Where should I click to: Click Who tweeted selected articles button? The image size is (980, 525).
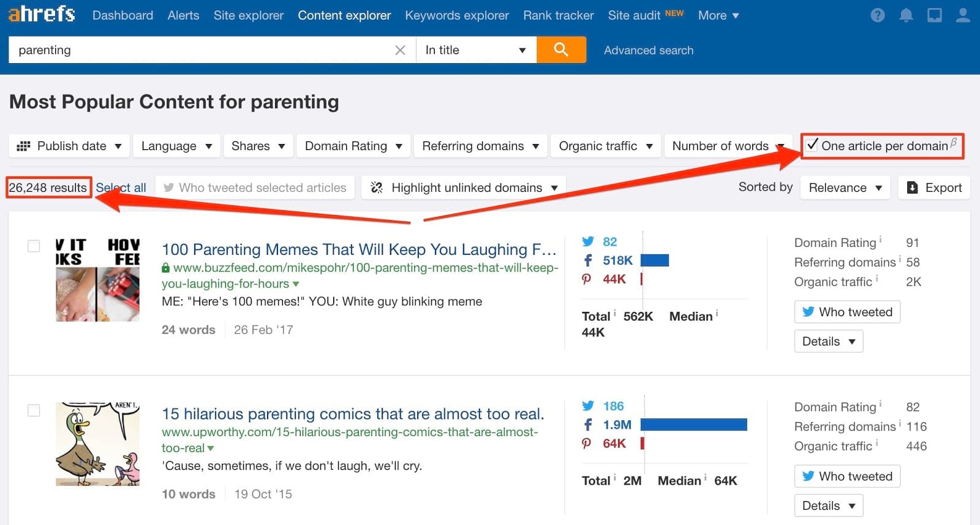[x=255, y=187]
